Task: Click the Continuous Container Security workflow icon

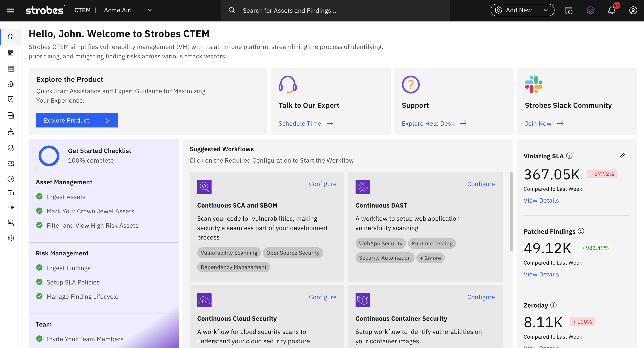Action: [x=362, y=300]
